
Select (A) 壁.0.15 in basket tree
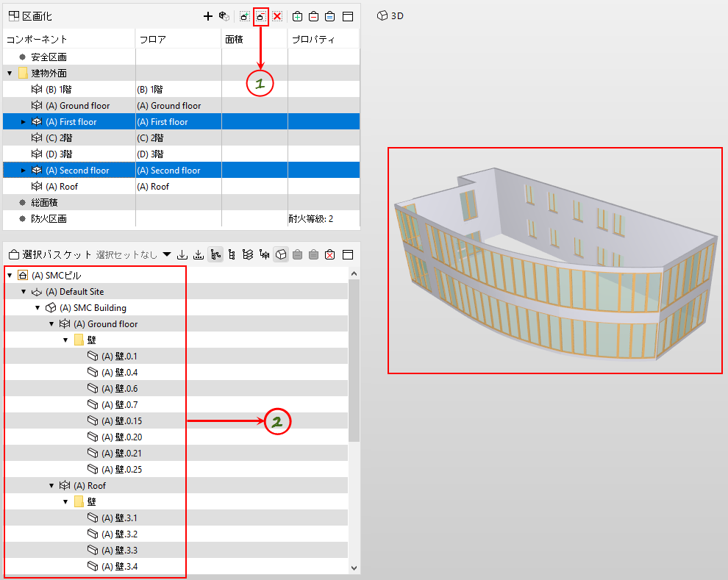coord(121,420)
